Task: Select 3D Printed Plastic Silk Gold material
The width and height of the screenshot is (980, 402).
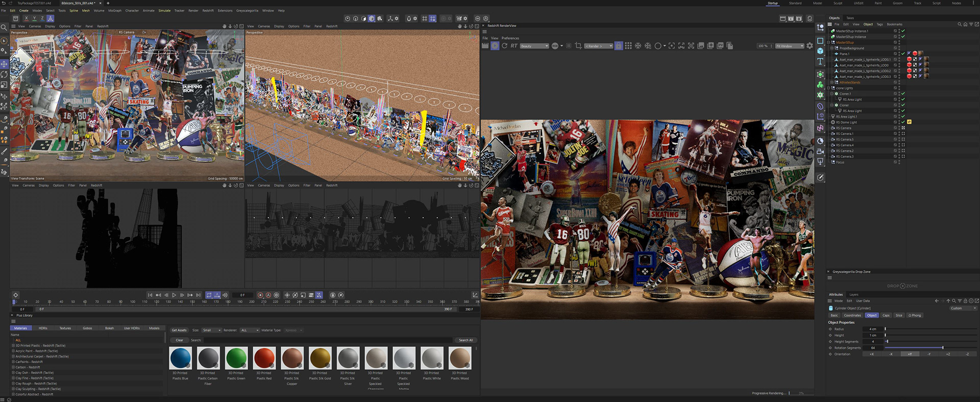Action: coord(320,358)
